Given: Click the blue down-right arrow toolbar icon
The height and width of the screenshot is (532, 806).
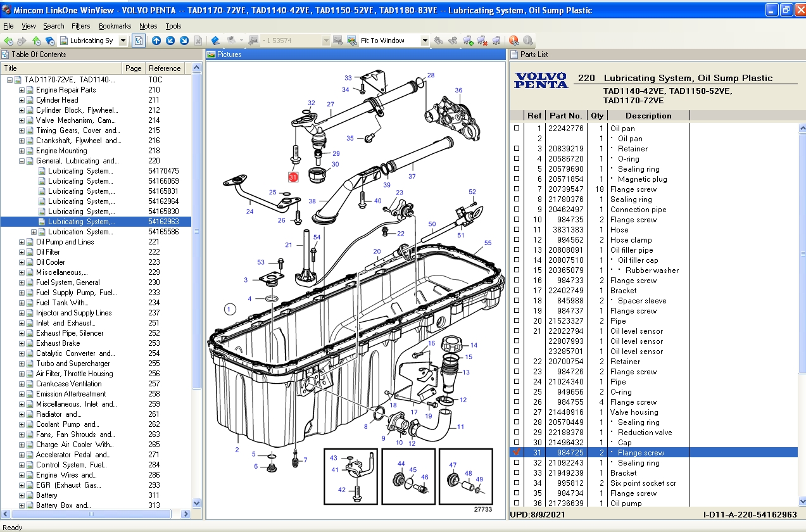Looking at the screenshot, I should (x=184, y=41).
